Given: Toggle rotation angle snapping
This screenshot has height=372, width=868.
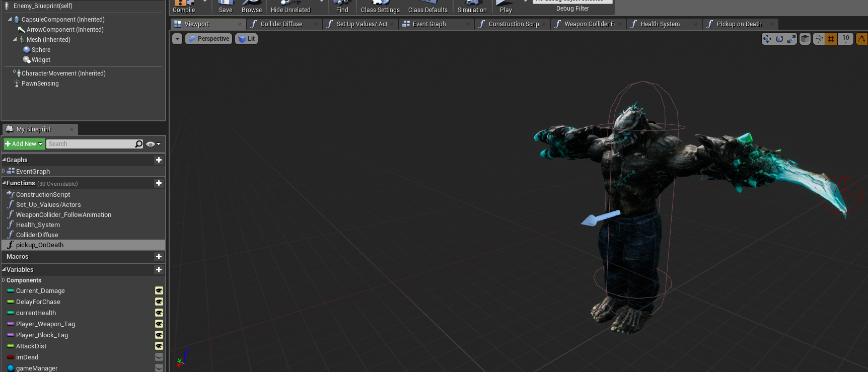Looking at the screenshot, I should [x=861, y=39].
